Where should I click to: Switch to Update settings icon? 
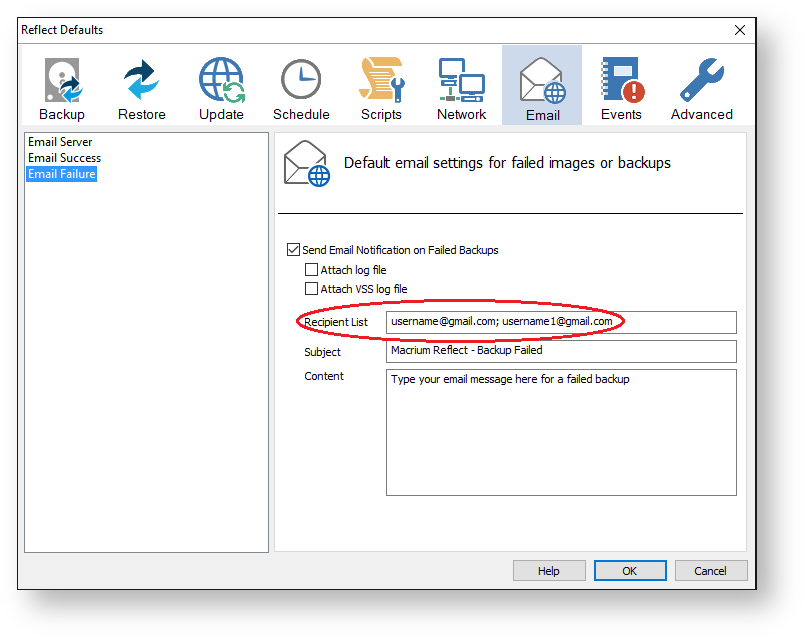pos(221,87)
